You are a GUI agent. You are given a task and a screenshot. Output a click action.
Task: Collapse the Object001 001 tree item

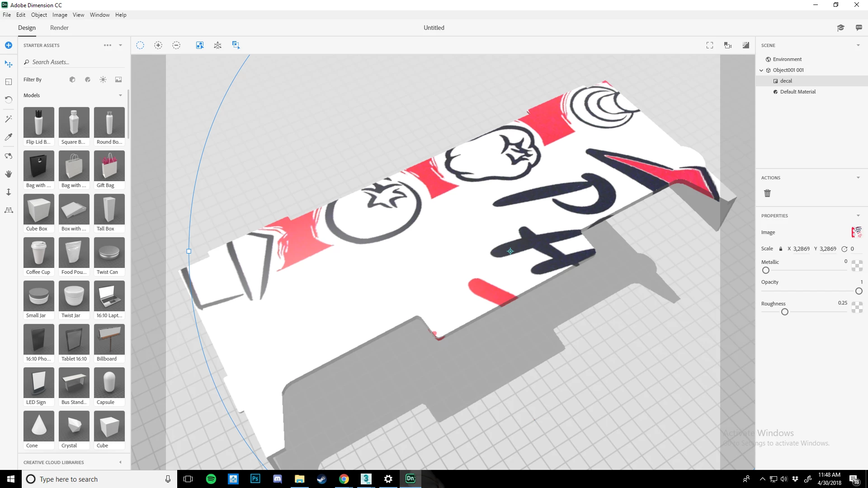761,70
